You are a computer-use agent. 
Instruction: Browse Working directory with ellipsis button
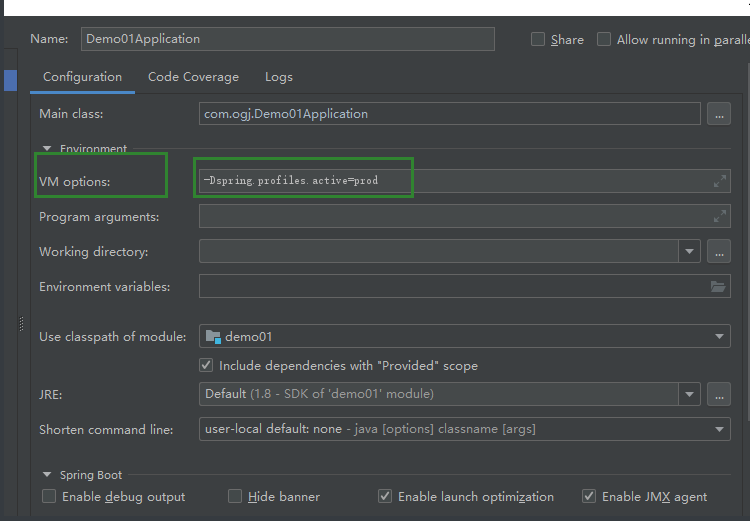click(x=719, y=252)
